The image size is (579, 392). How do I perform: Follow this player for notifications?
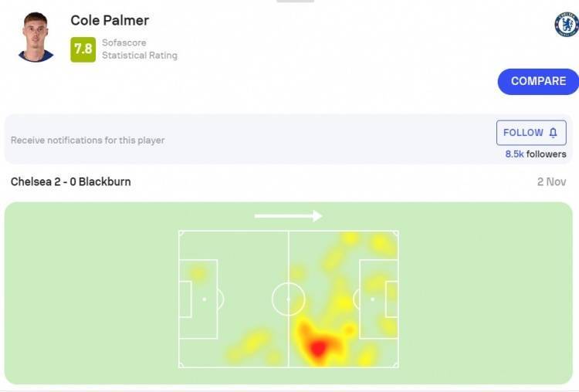531,133
